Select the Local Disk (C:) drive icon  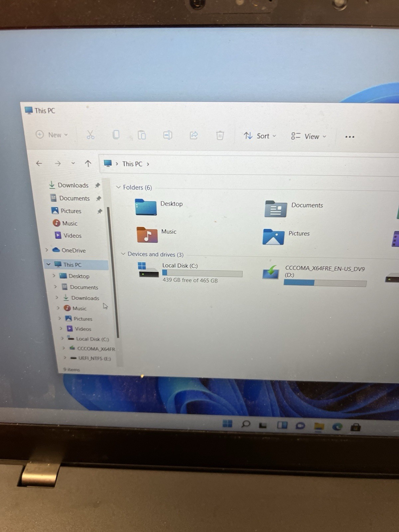(148, 270)
